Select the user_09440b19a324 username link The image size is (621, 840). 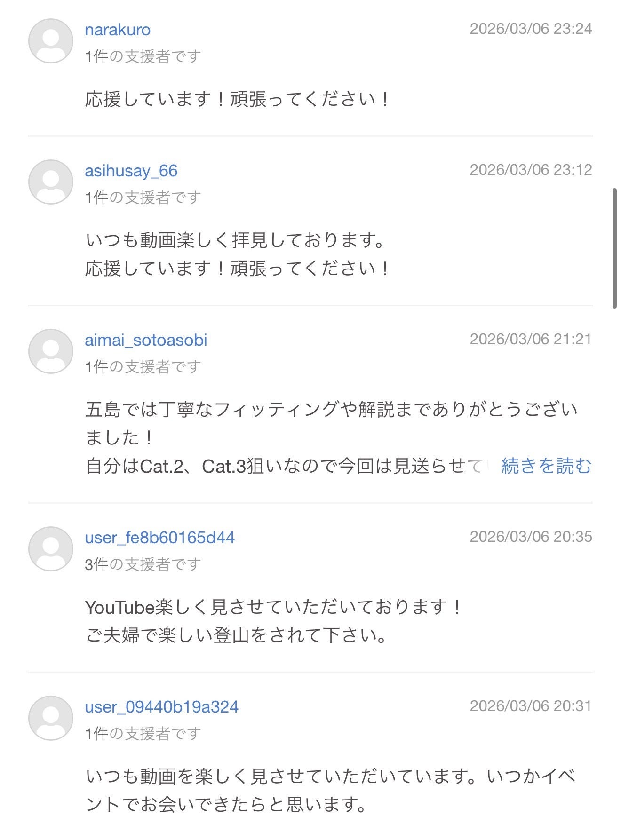click(161, 707)
